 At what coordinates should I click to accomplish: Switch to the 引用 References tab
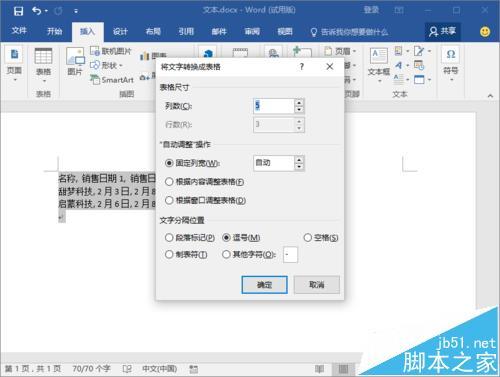point(186,32)
